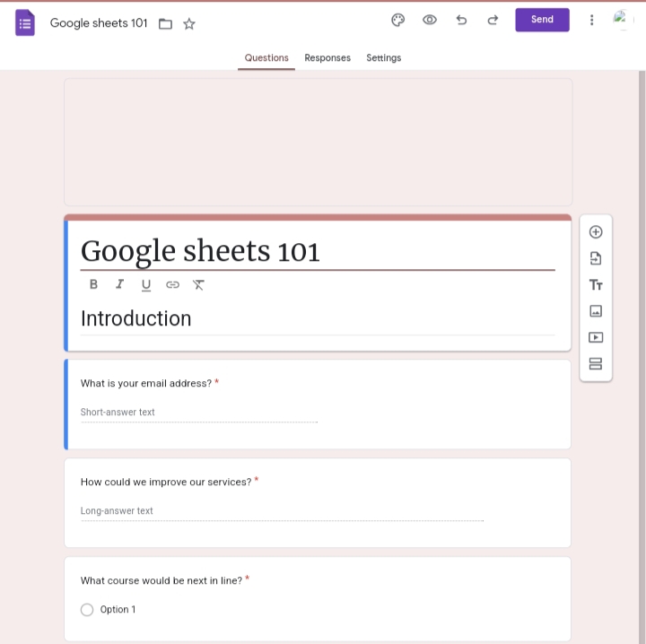The image size is (646, 644).
Task: Rename the document title in header
Action: coord(99,23)
